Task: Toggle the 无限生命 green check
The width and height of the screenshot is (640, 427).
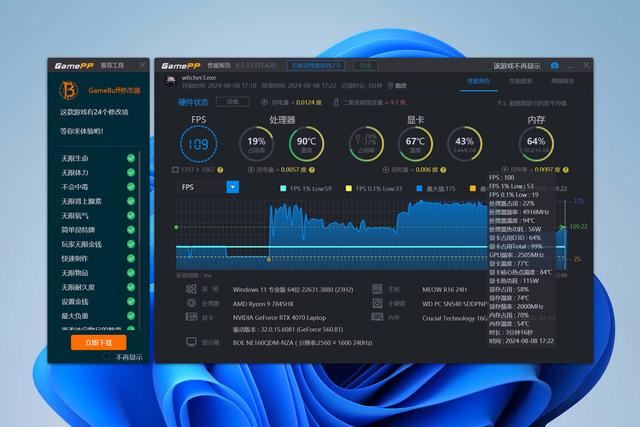Action: click(x=131, y=158)
